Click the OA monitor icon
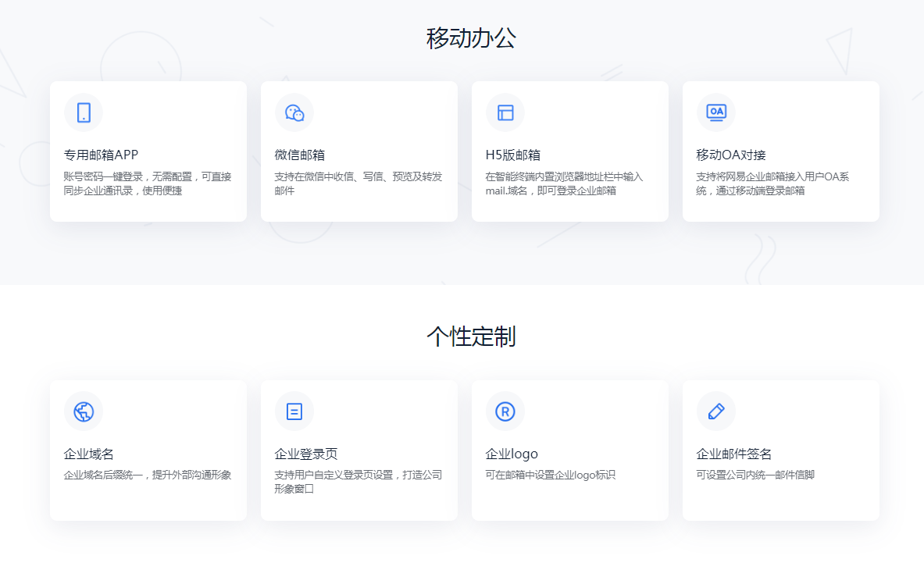 pyautogui.click(x=716, y=112)
